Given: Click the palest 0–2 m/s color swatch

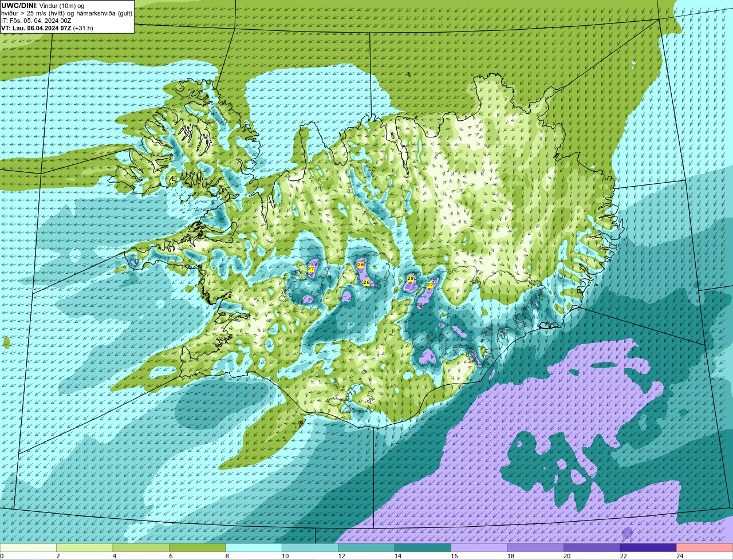Looking at the screenshot, I should [x=29, y=547].
